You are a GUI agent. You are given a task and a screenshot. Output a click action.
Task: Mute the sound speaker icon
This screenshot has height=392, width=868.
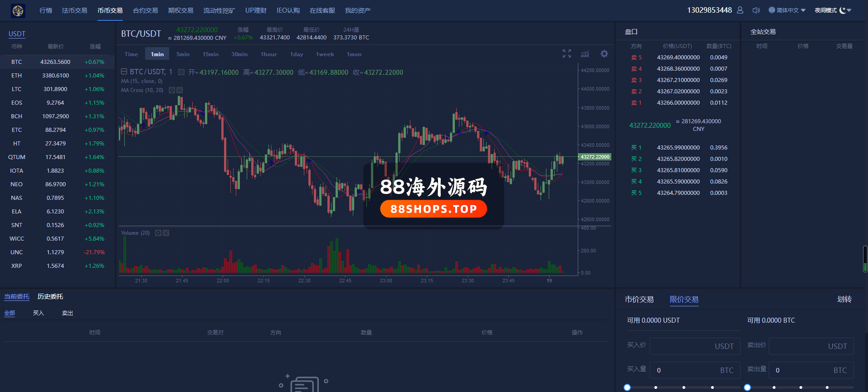click(x=756, y=10)
